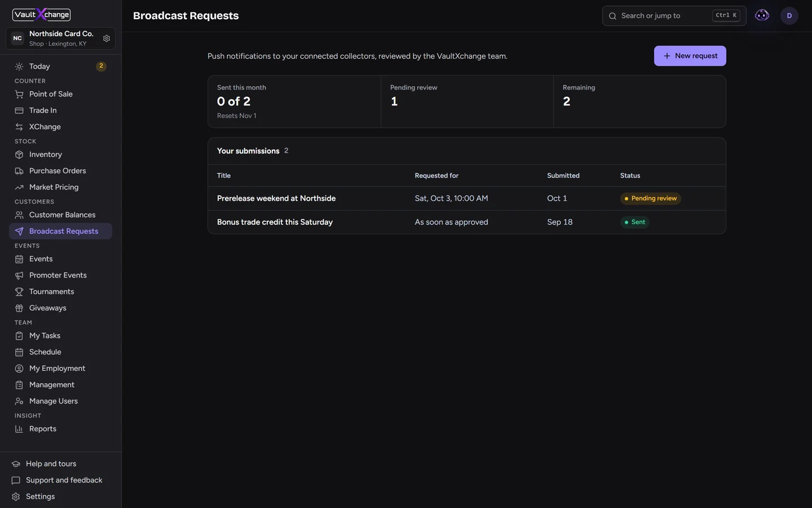Click the Trade In card icon
The image size is (812, 508).
click(19, 111)
